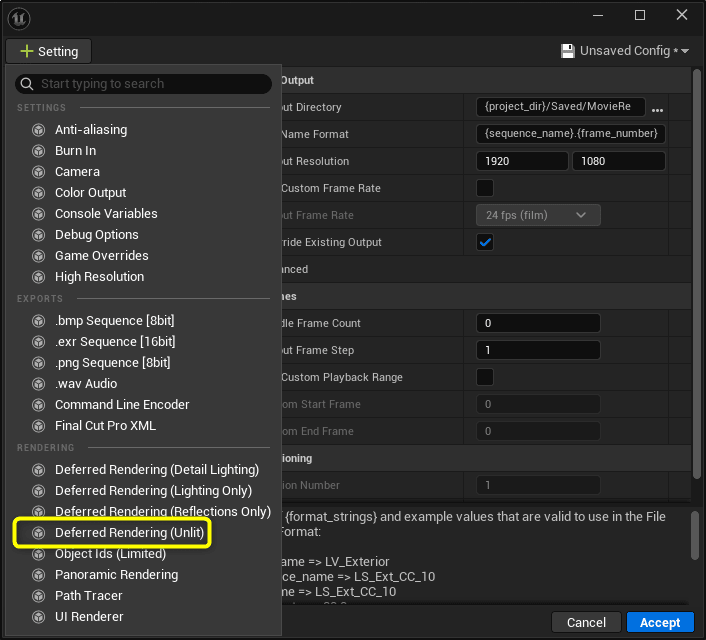
Task: Choose the .wav Audio export
Action: (x=86, y=384)
